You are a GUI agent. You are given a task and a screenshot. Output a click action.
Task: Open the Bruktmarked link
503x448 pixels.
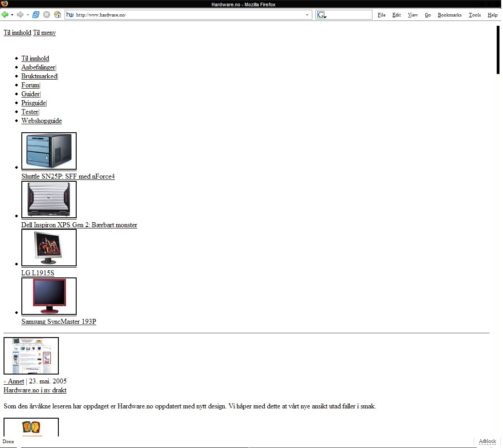[39, 76]
